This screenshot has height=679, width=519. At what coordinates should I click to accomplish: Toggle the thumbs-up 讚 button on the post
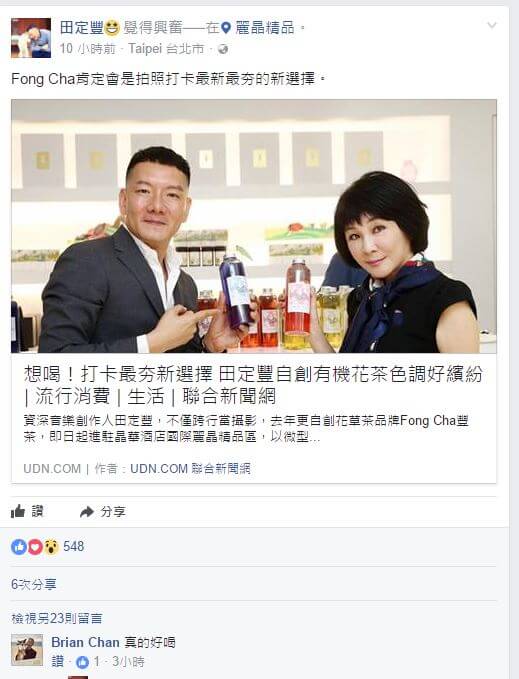pyautogui.click(x=27, y=511)
